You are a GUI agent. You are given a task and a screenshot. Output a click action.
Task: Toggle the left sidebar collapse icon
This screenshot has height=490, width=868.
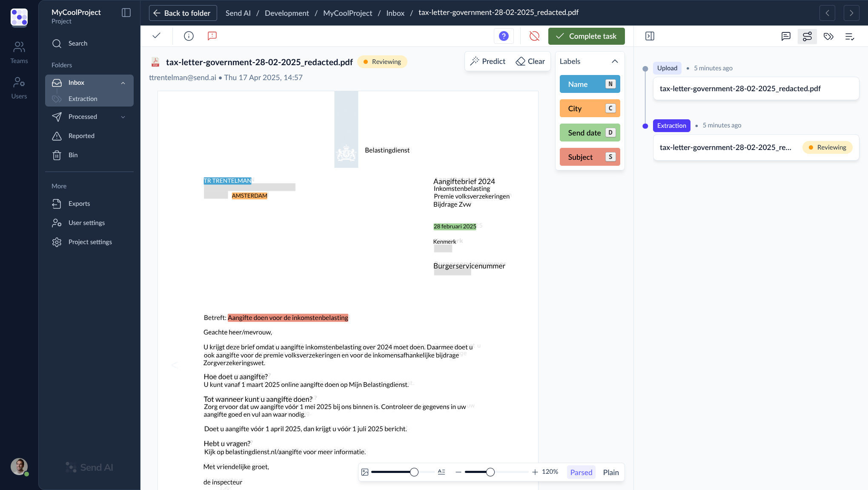coord(126,13)
